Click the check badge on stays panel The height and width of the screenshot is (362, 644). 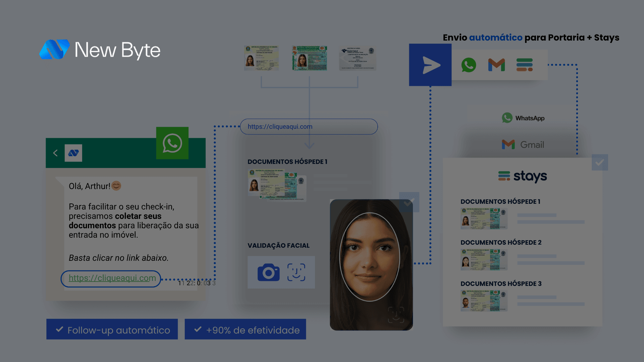click(600, 163)
